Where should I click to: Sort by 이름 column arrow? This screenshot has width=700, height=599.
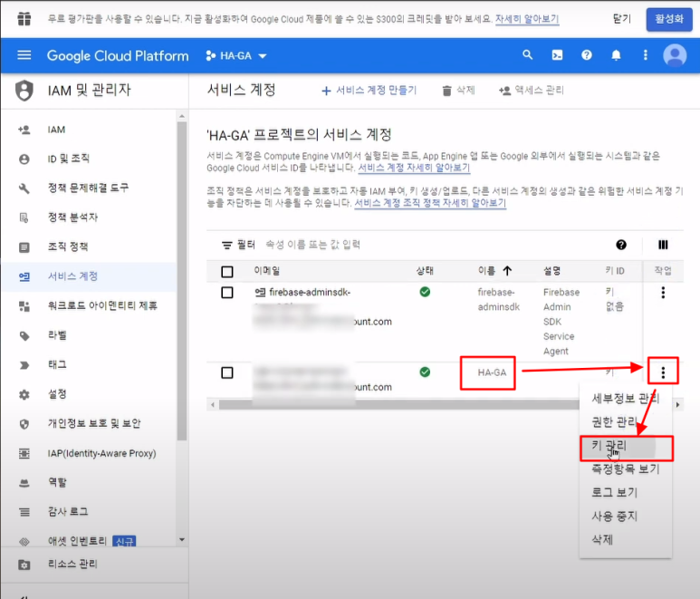[507, 271]
